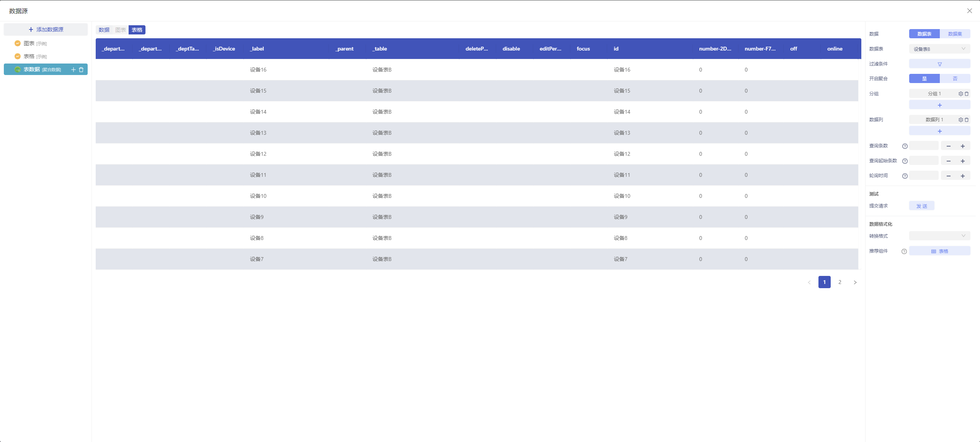Show help for 查询起始条数

pos(905,161)
